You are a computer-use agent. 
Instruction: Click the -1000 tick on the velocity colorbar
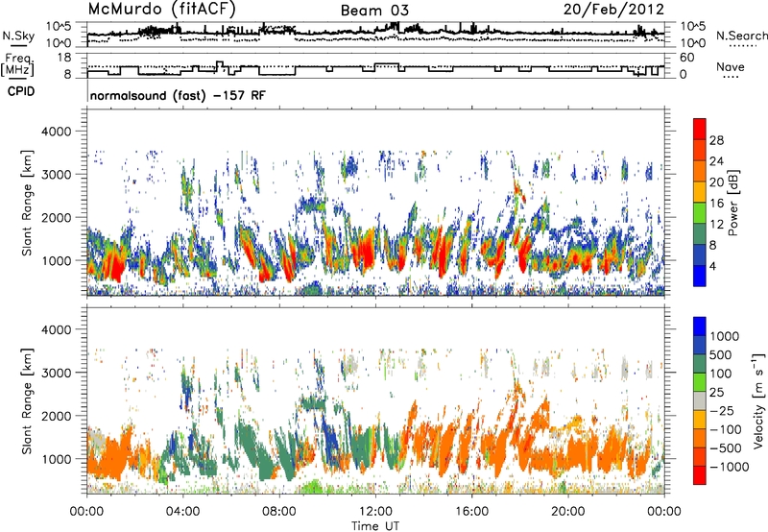click(x=729, y=467)
